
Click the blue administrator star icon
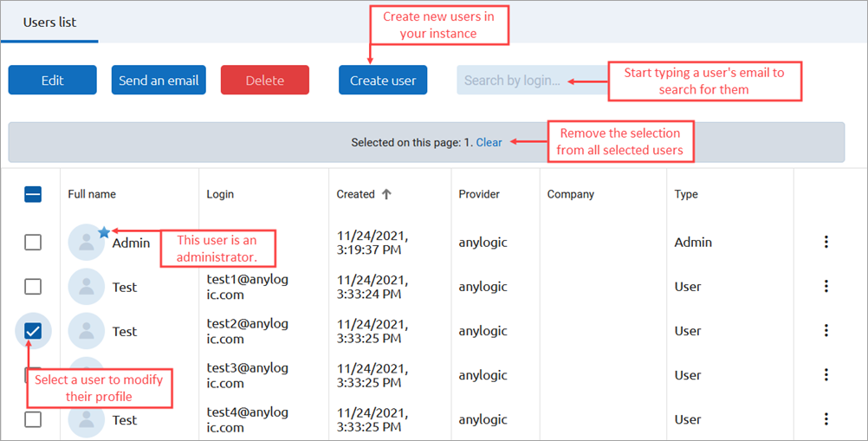point(104,232)
